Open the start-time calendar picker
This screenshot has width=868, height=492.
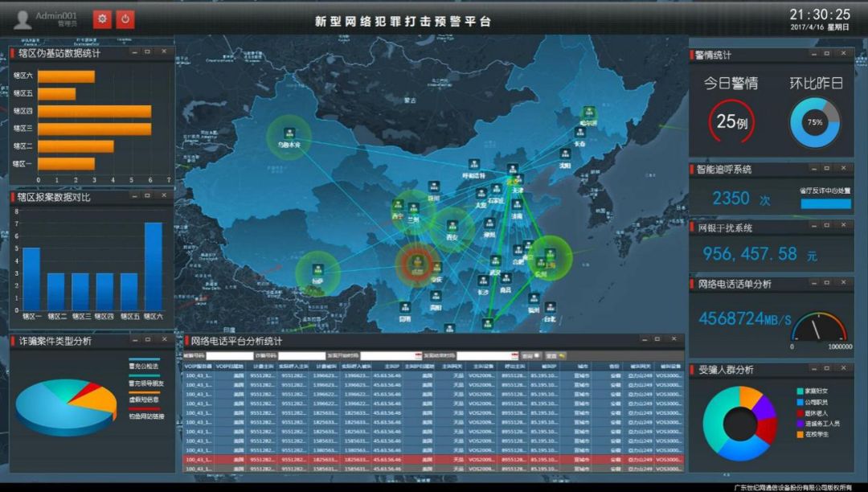tap(418, 355)
